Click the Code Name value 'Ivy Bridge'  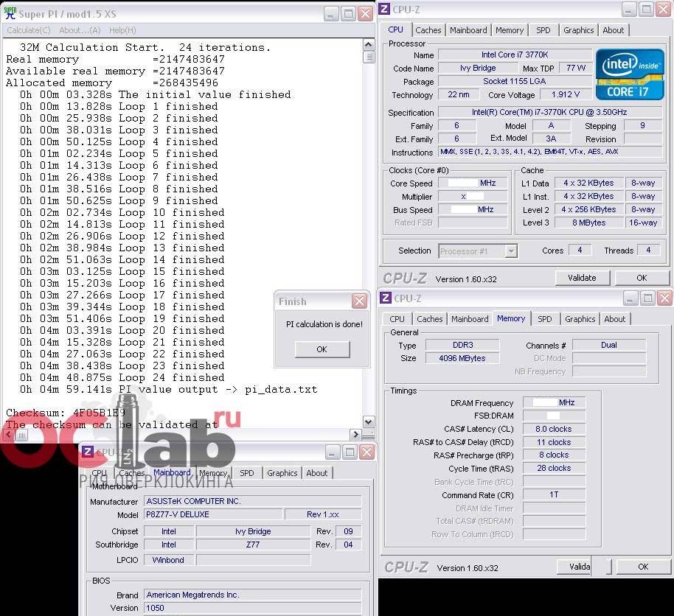tap(478, 68)
